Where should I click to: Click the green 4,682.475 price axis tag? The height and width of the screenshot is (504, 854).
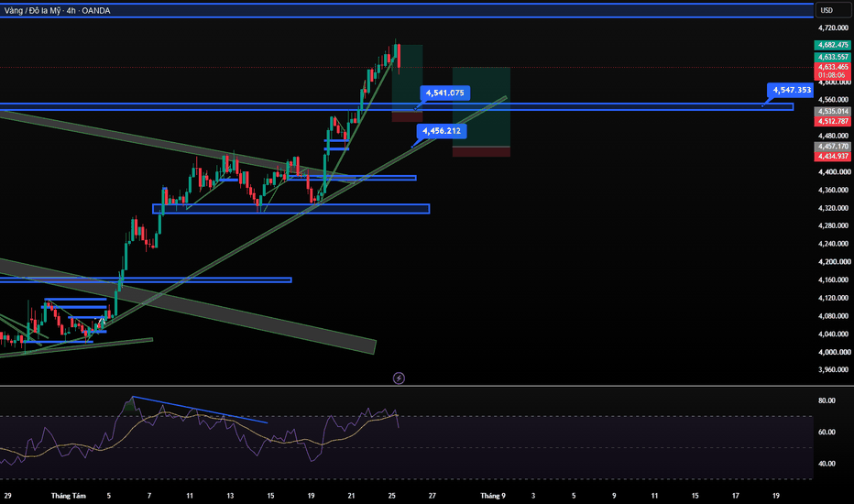(x=832, y=45)
